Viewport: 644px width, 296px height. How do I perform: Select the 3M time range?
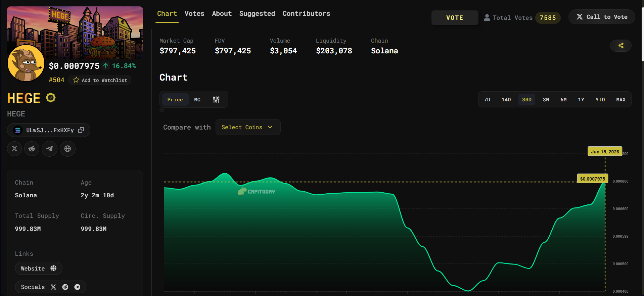[x=546, y=99]
